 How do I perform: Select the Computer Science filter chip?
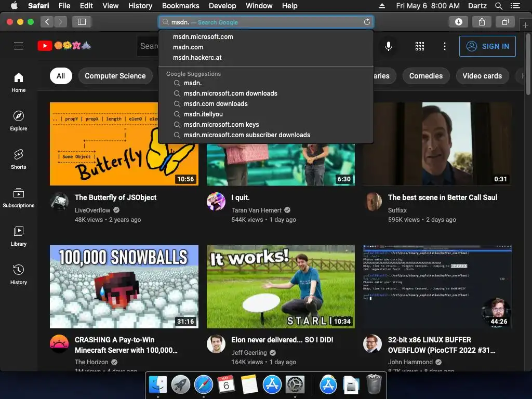(115, 76)
